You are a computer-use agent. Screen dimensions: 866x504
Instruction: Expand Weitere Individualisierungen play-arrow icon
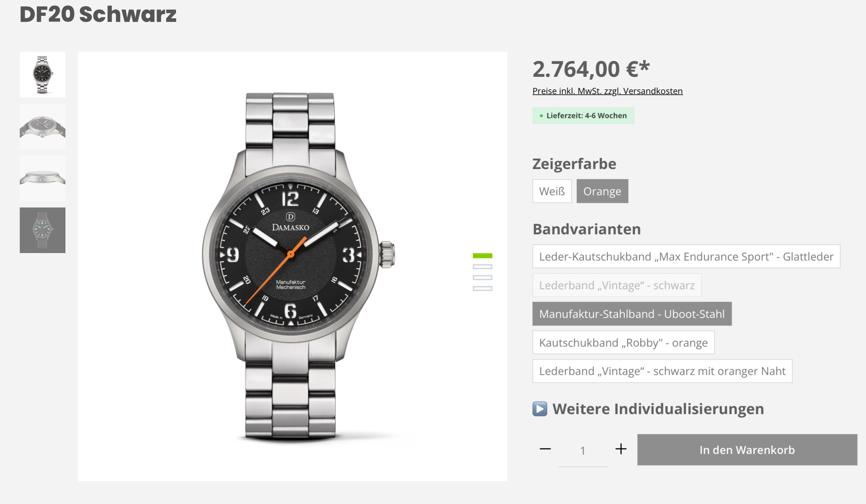[x=539, y=409]
